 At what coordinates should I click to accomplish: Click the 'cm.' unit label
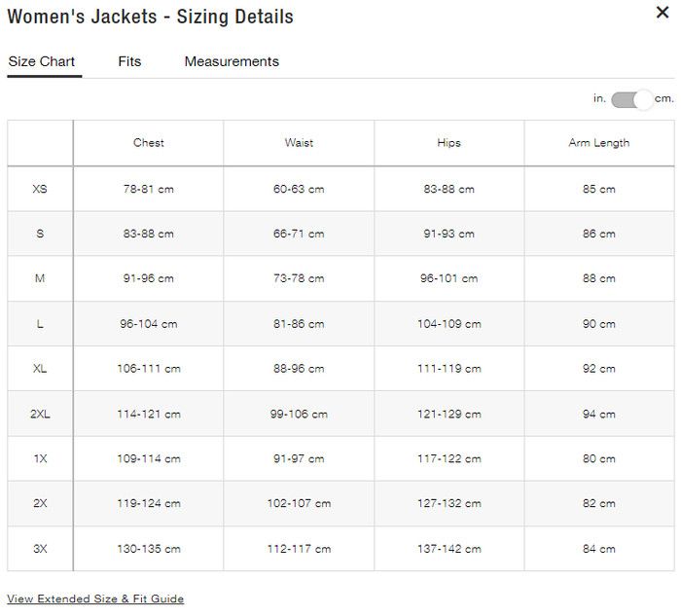click(x=664, y=98)
